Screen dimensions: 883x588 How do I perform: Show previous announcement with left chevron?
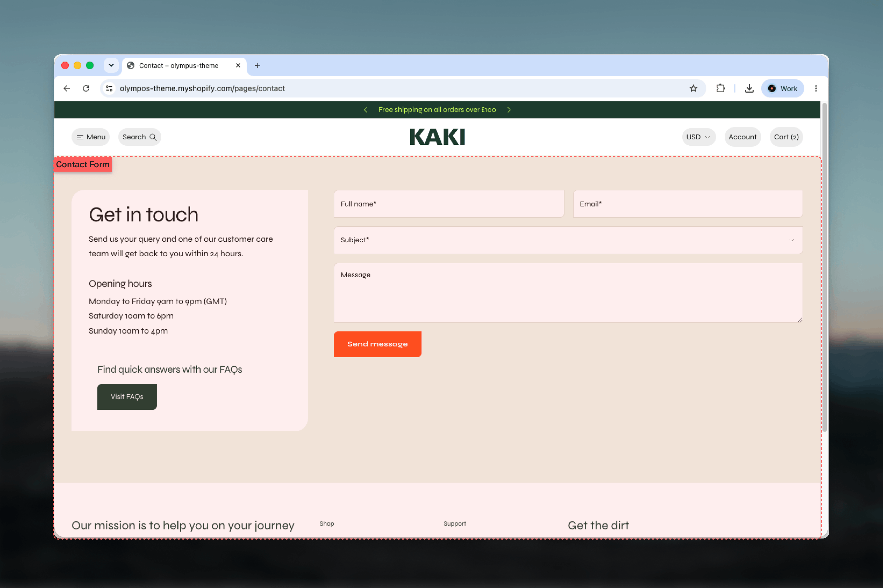point(366,109)
